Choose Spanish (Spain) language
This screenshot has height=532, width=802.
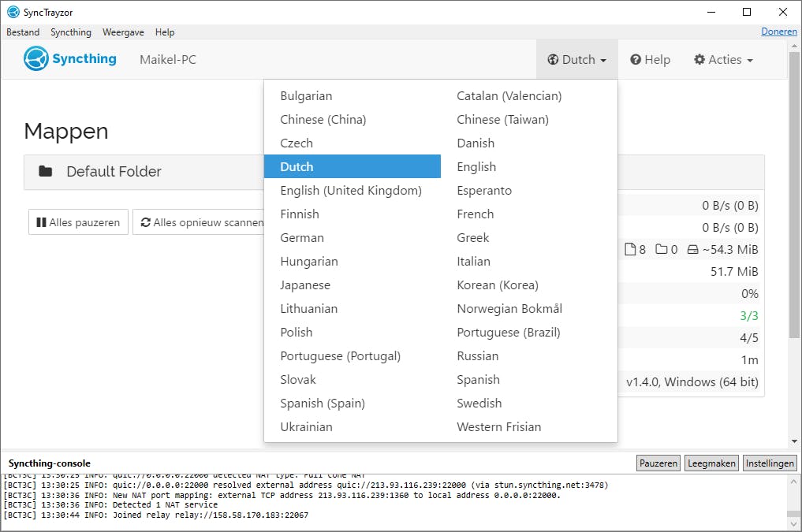coord(353,404)
